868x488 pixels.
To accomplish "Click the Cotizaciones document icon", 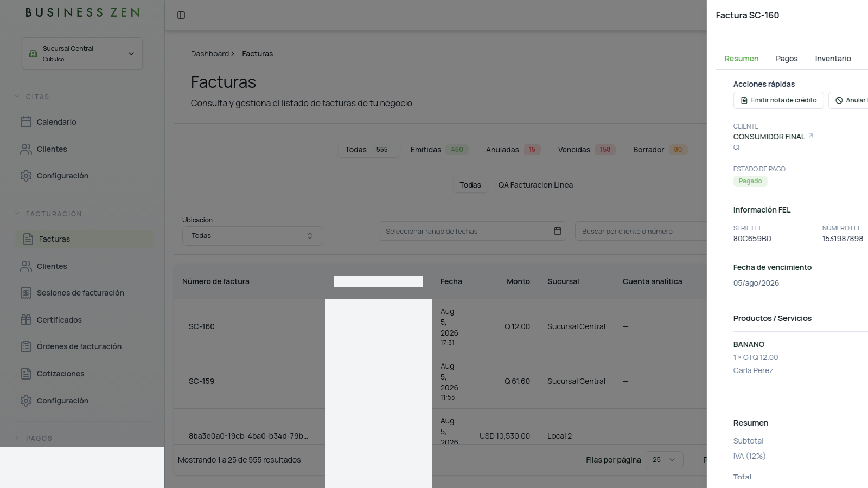I will point(26,374).
